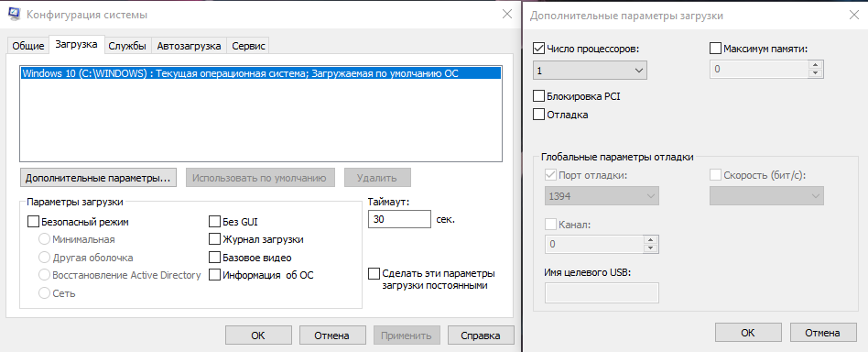This screenshot has height=352, width=868.
Task: Check Сделать эти параметры загрузки постоянными
Action: (374, 274)
